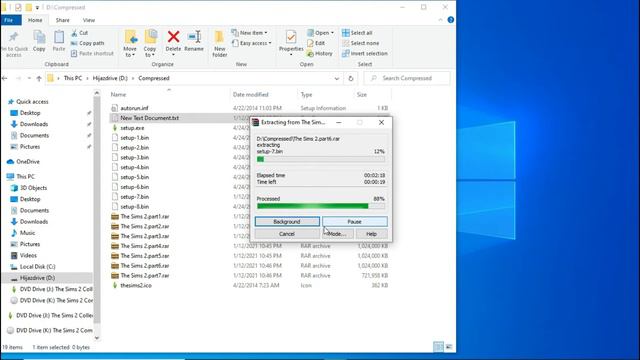Click the Processed total progress bar

[x=320, y=207]
